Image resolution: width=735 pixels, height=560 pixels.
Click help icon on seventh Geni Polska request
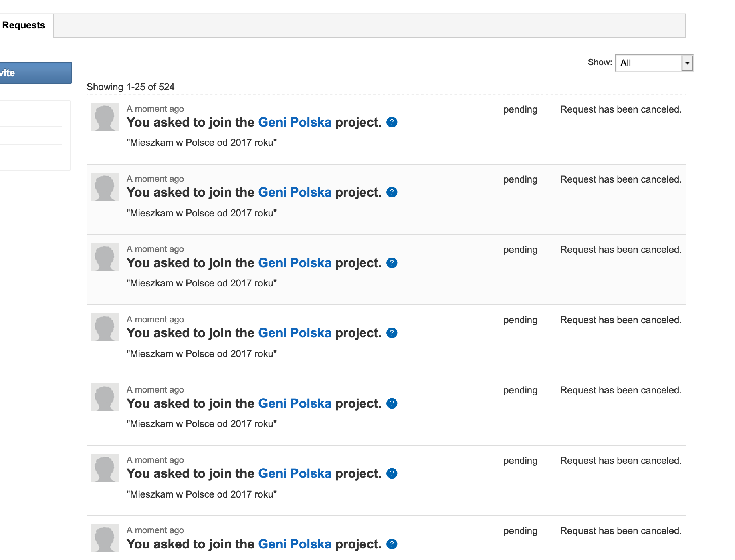point(392,544)
